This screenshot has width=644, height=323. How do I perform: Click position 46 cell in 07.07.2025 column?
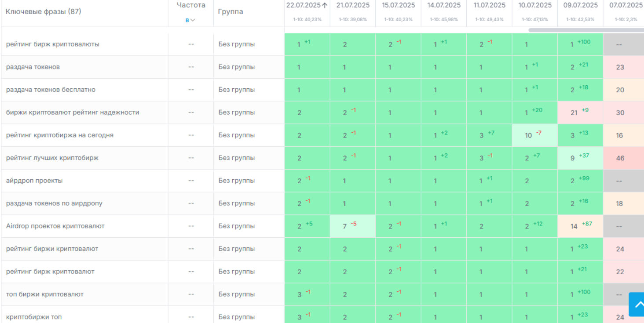(x=620, y=158)
